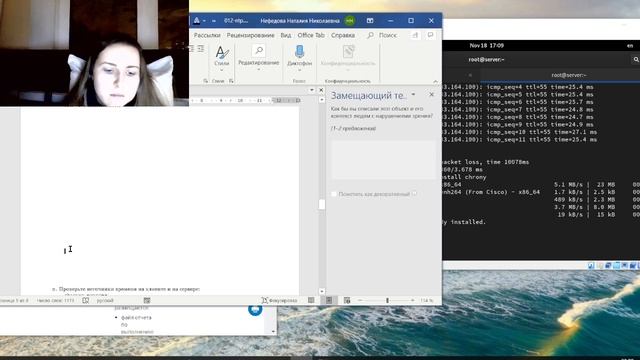Image resolution: width=640 pixels, height=360 pixels.
Task: Select Read Mode view icon
Action: coord(311,300)
